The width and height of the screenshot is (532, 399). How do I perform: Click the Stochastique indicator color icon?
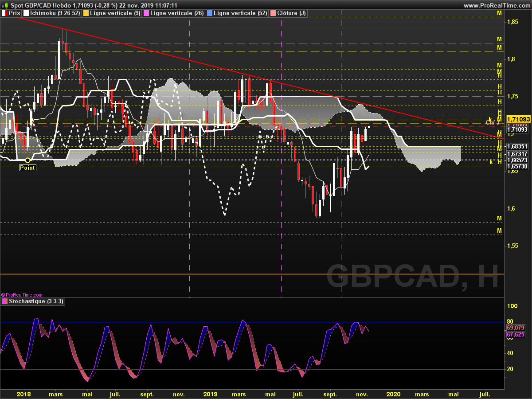click(x=4, y=301)
